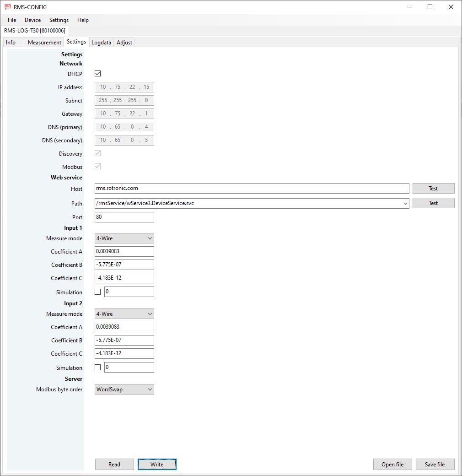Select the Settings tab
This screenshot has height=476, width=462.
[76, 42]
